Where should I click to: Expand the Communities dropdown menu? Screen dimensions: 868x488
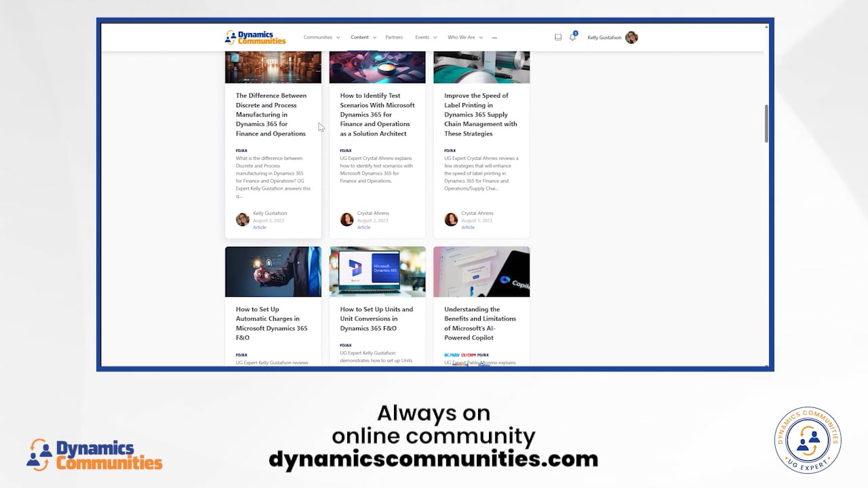coord(317,37)
